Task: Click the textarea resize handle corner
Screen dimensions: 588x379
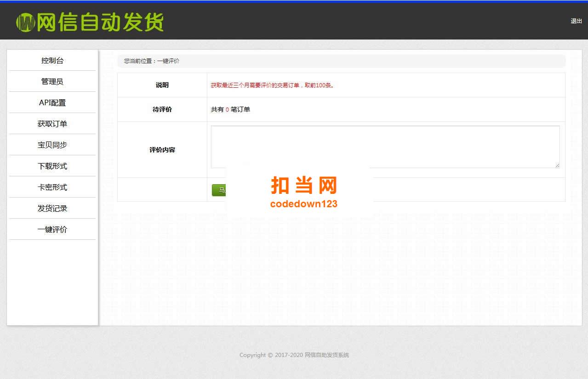Action: click(557, 165)
